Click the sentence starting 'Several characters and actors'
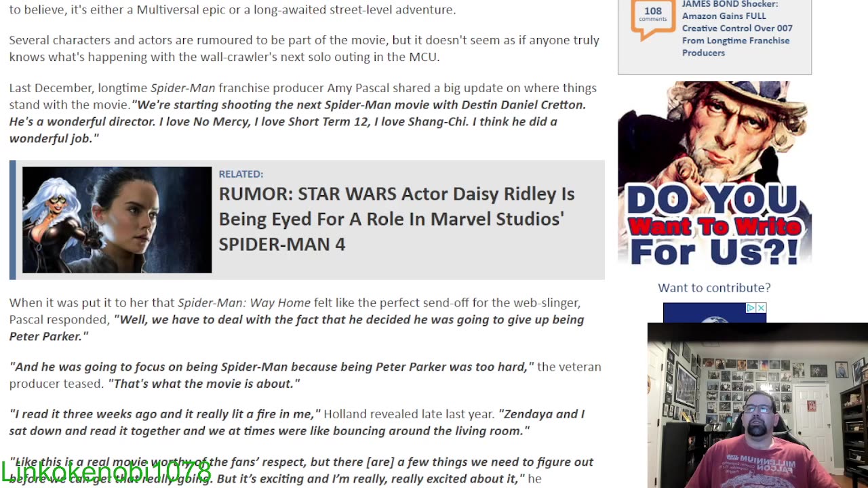The image size is (868, 488). [304, 48]
